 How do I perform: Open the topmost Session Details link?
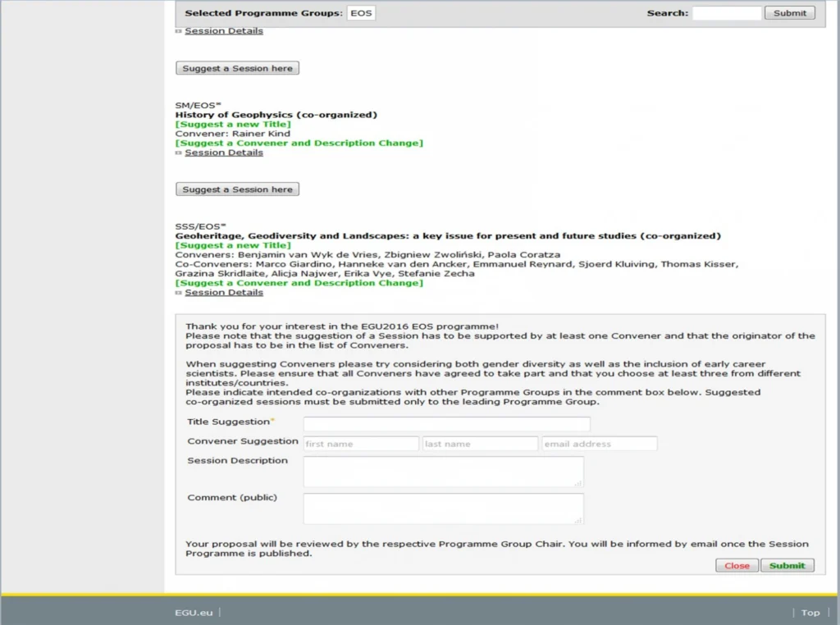pos(224,31)
